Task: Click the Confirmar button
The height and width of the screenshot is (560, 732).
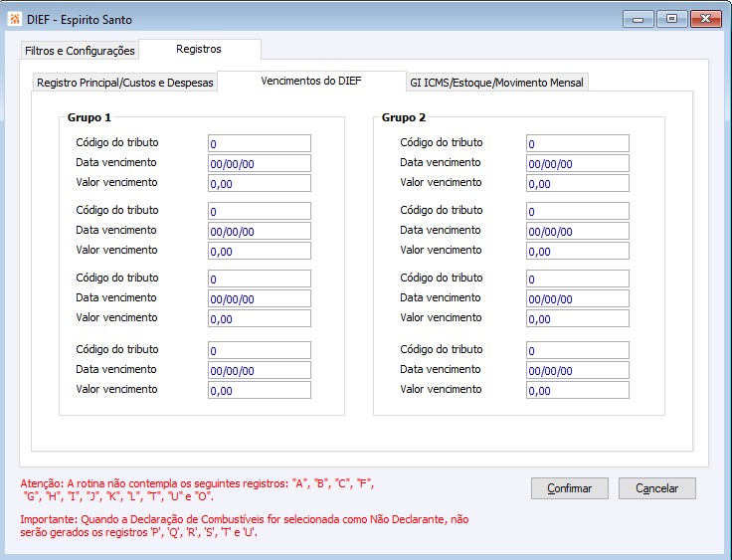Action: click(x=570, y=488)
